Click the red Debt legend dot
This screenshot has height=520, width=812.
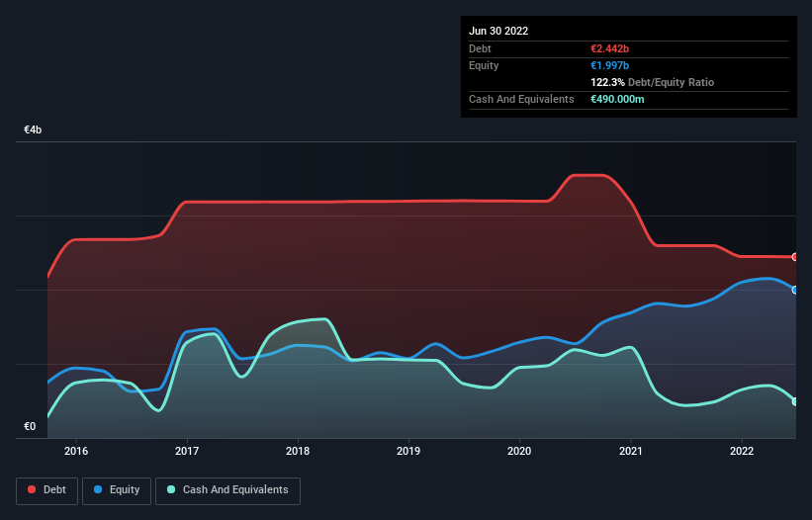[x=32, y=489]
